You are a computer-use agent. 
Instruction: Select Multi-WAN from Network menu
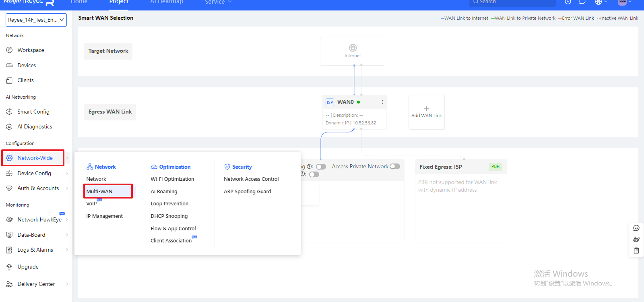(99, 191)
